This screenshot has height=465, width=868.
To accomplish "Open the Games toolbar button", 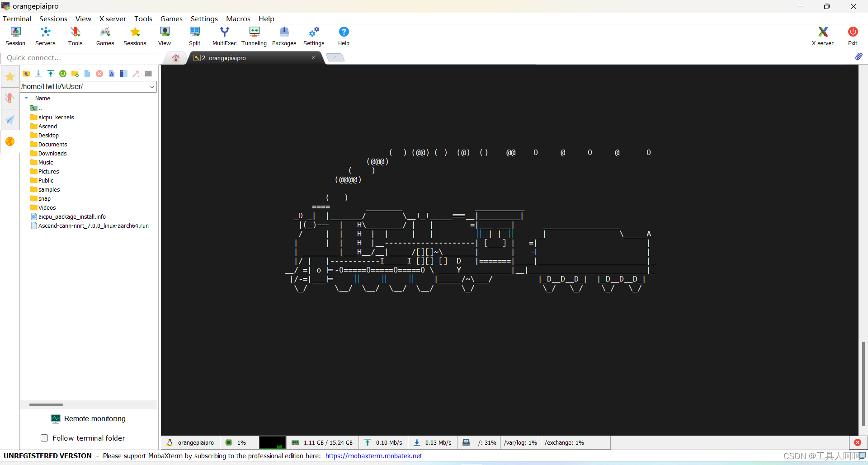I will pos(105,36).
